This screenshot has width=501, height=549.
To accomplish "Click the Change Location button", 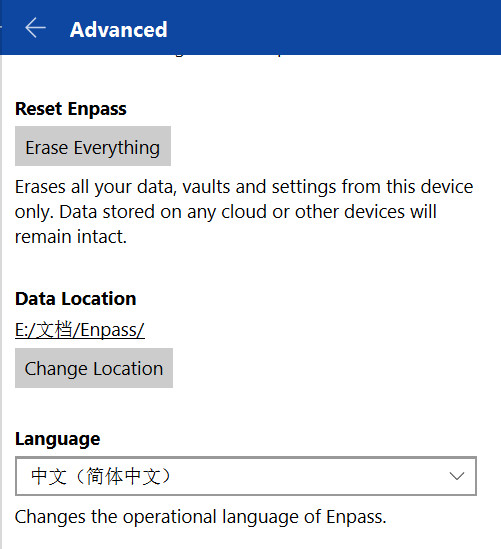I will (94, 368).
